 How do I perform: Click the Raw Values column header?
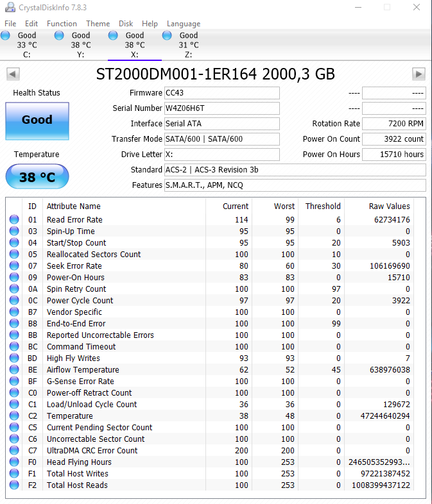click(x=389, y=206)
